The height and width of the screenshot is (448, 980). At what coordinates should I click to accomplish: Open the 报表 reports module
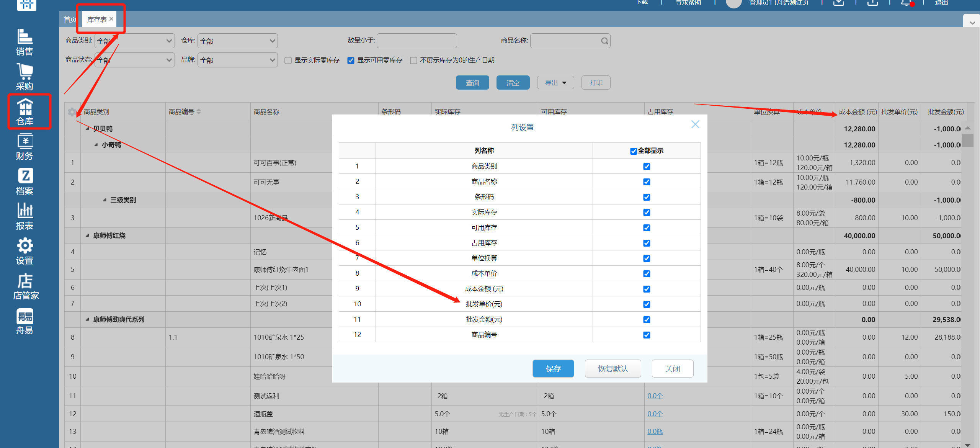(25, 216)
